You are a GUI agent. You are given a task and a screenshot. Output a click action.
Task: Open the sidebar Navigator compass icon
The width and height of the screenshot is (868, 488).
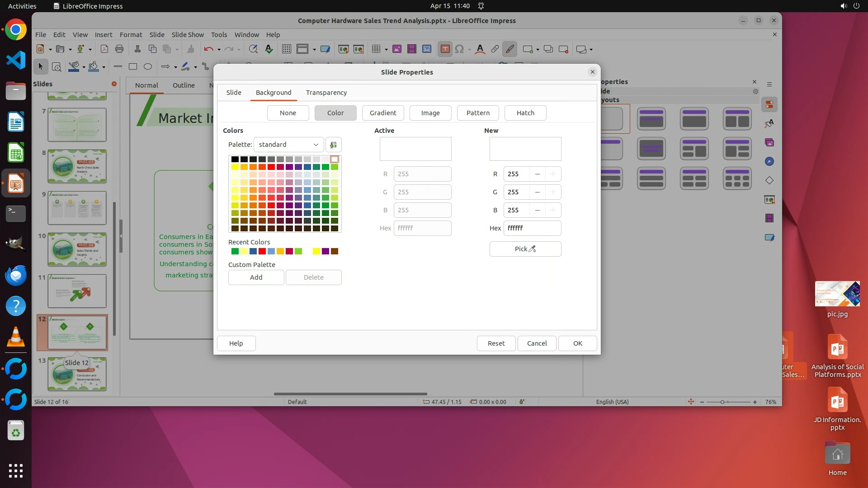769,162
